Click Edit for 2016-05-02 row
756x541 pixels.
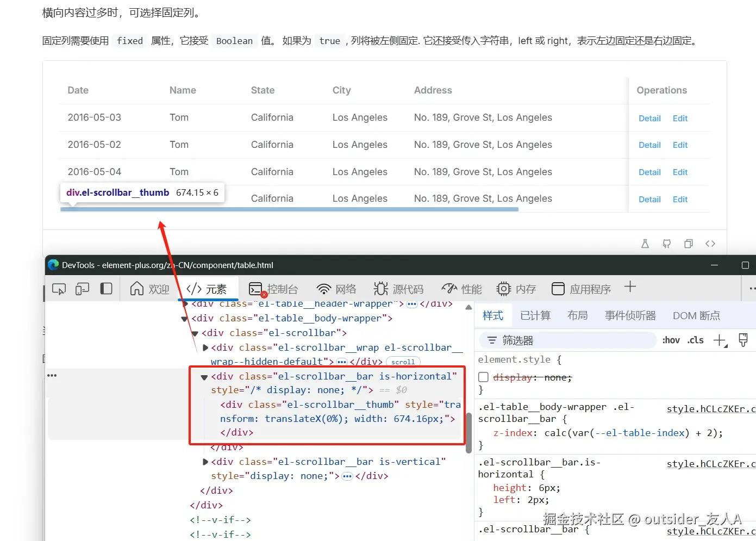pyautogui.click(x=680, y=145)
